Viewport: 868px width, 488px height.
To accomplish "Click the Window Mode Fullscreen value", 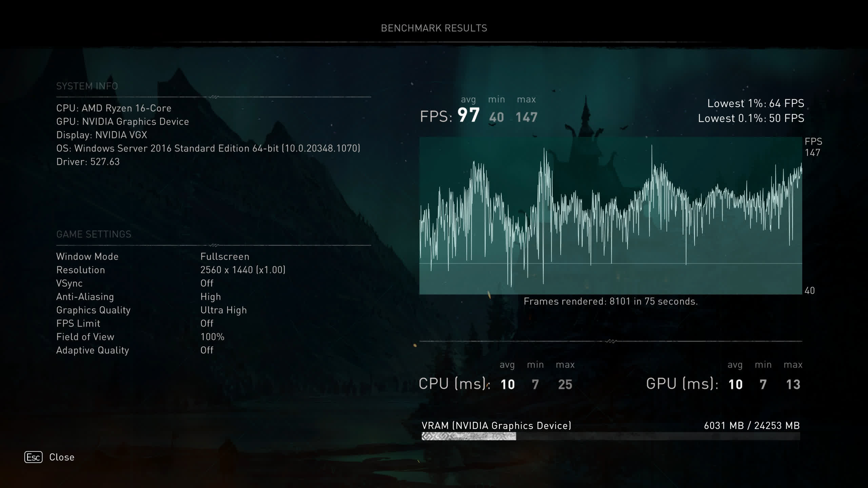I will click(225, 257).
